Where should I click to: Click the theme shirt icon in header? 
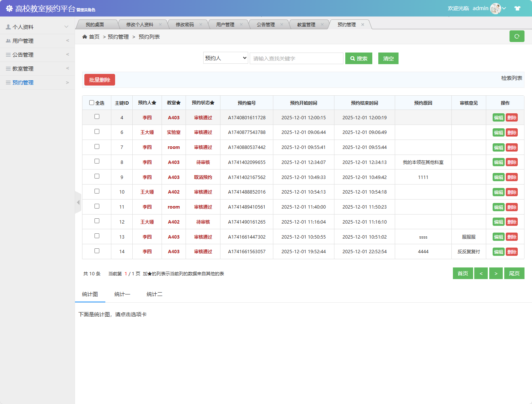(x=517, y=8)
